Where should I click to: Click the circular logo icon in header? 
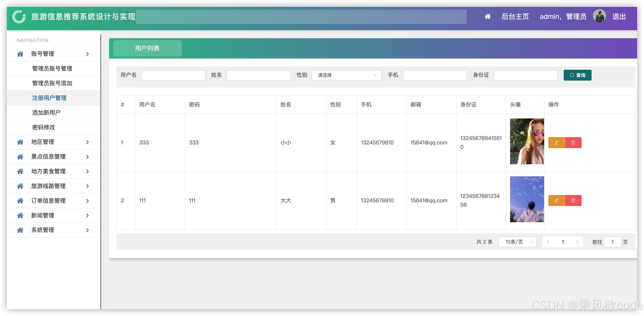coord(19,16)
